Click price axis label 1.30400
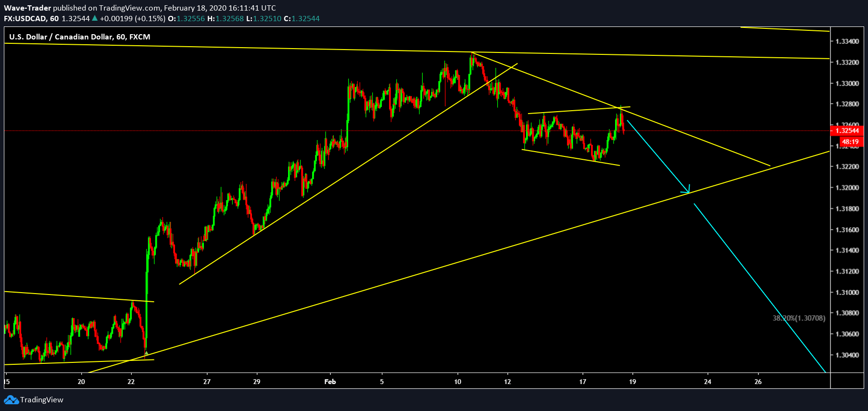Screen dimensions: 868x411 click(x=847, y=355)
